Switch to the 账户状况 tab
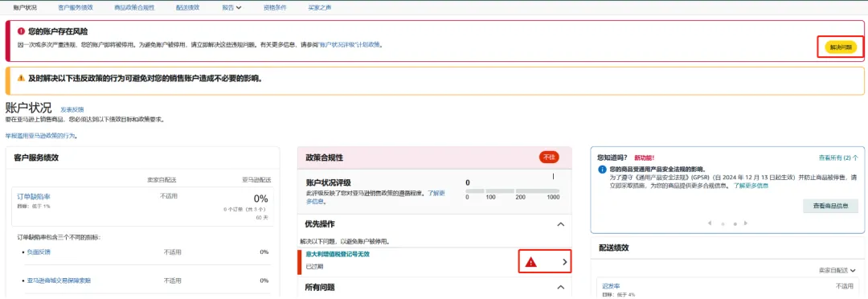Viewport: 868px width, 299px height. pos(25,8)
